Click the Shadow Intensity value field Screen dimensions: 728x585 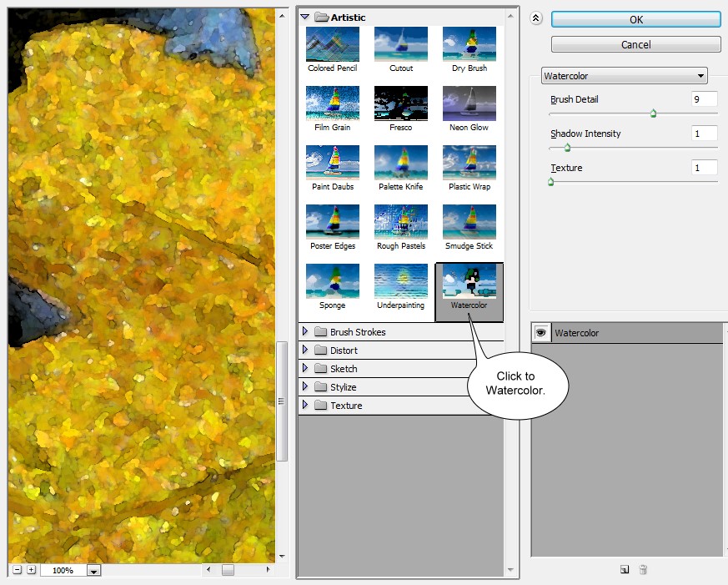(x=704, y=134)
